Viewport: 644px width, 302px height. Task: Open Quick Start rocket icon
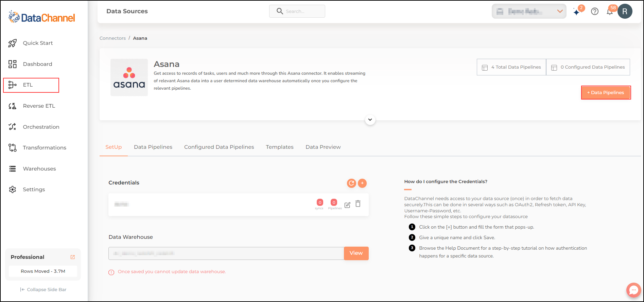13,43
